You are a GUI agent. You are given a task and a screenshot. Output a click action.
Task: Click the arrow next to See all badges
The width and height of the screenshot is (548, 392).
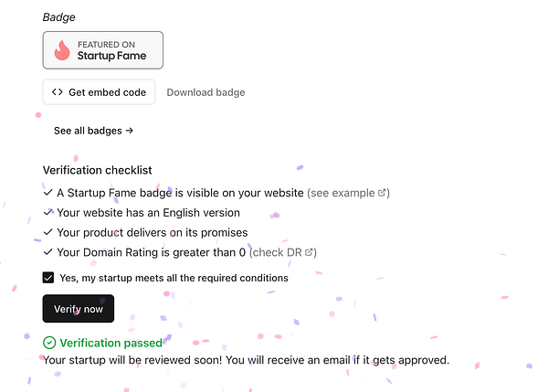(130, 131)
